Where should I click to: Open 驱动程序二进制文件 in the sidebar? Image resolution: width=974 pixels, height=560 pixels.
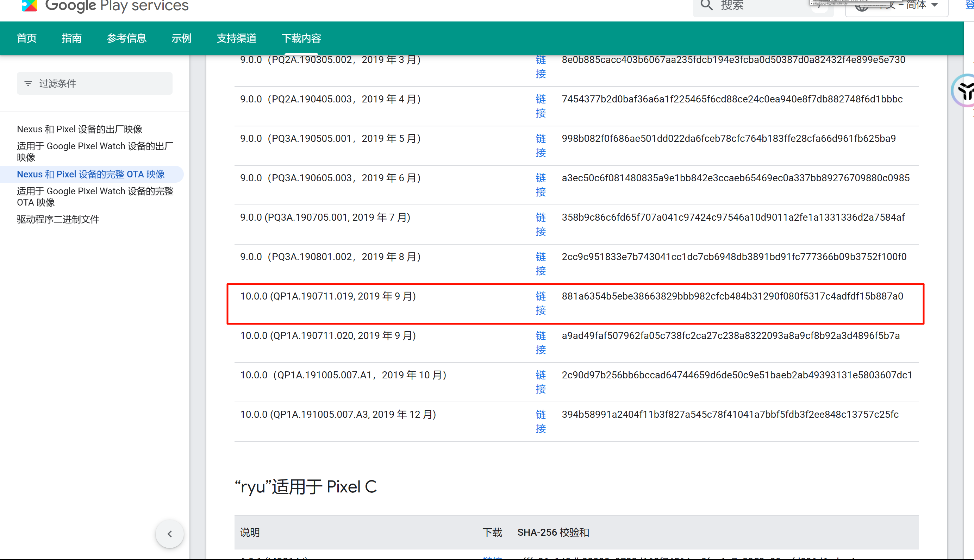[x=58, y=219]
